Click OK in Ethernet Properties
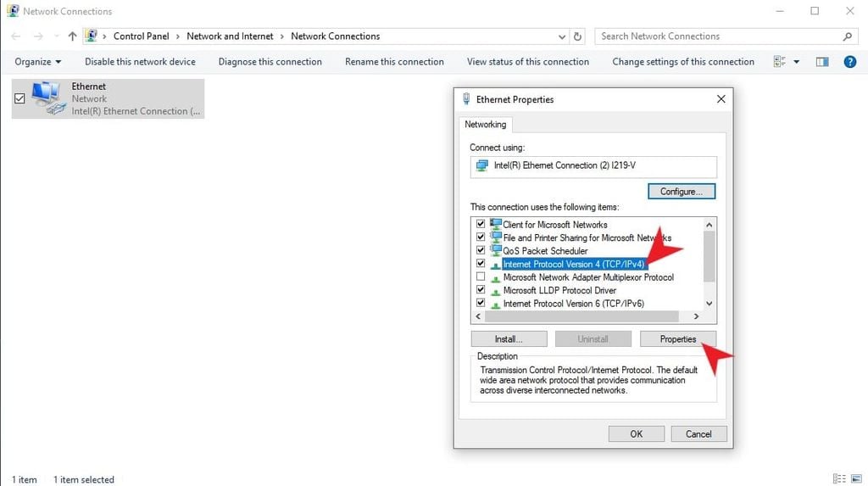 point(637,434)
